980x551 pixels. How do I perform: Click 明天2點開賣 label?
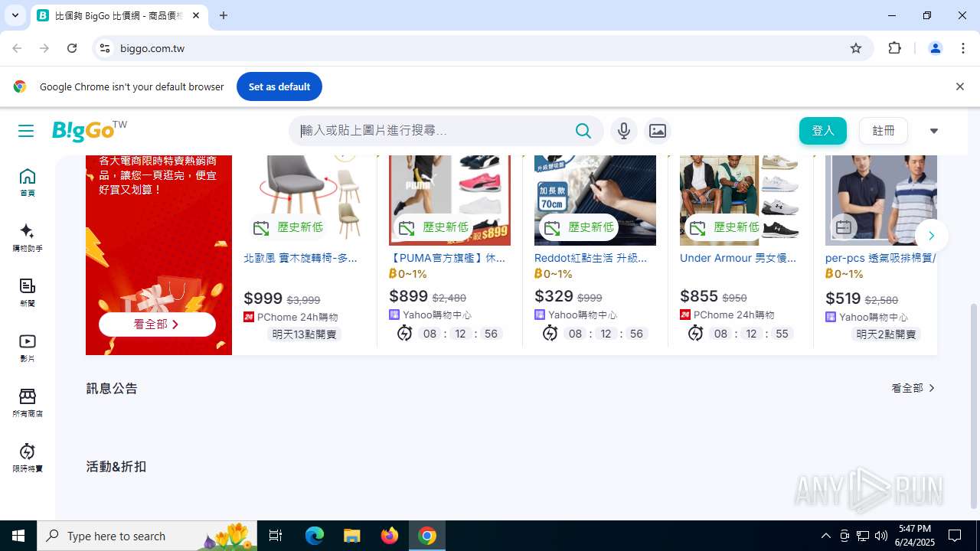click(886, 334)
